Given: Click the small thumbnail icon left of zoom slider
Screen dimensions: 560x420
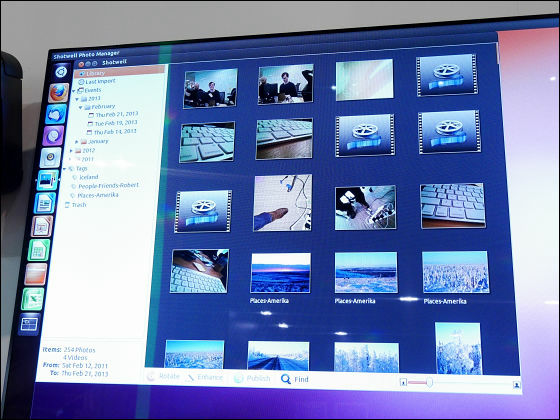Looking at the screenshot, I should (403, 382).
